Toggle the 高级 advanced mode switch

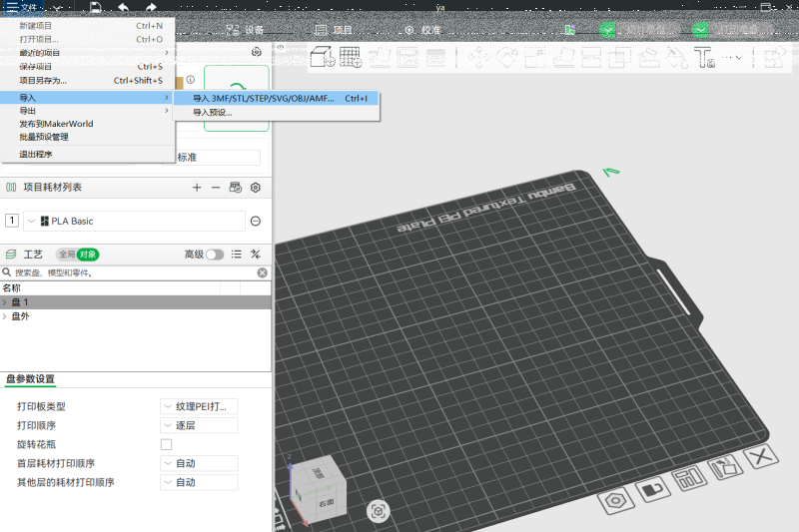pos(215,255)
